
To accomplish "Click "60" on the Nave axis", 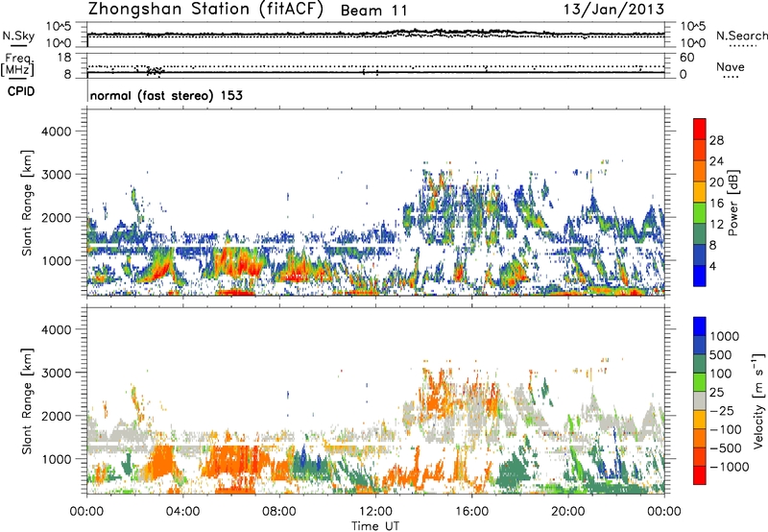I will tap(686, 58).
